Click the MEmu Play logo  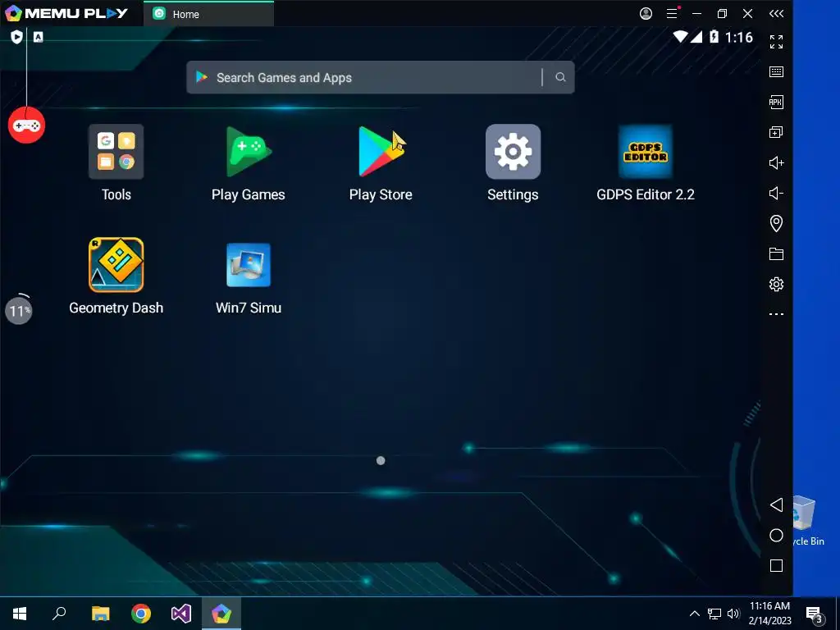pos(66,13)
